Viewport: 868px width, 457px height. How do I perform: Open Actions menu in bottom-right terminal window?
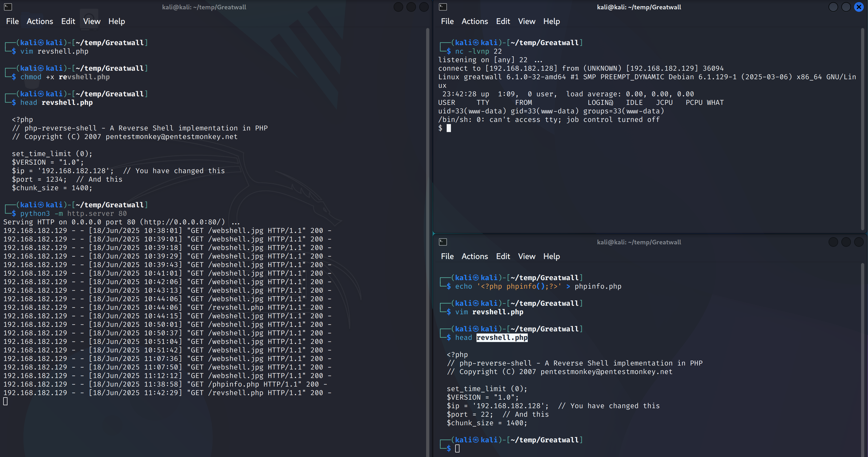[474, 256]
